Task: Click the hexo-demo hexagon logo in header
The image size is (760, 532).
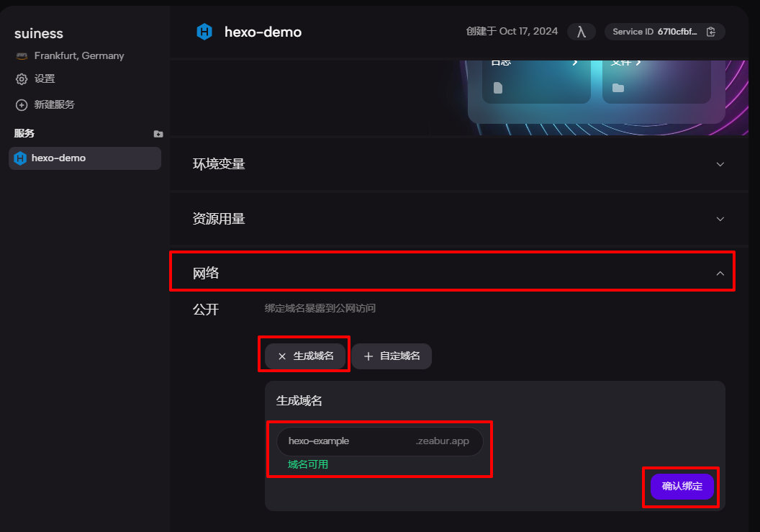Action: pyautogui.click(x=204, y=32)
